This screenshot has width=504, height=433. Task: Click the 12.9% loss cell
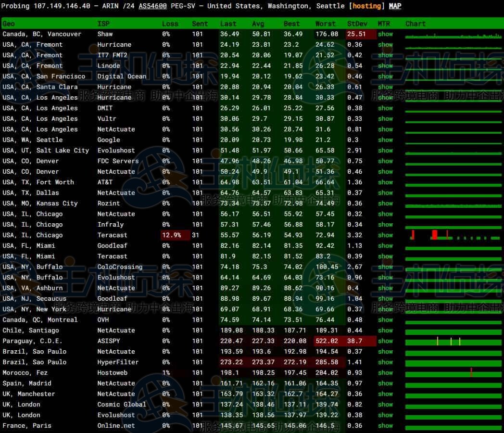171,235
